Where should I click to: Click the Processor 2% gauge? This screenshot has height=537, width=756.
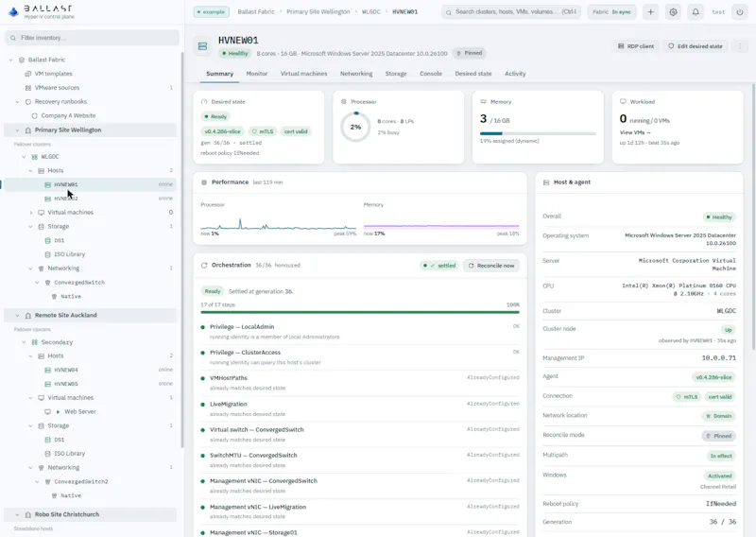[356, 127]
